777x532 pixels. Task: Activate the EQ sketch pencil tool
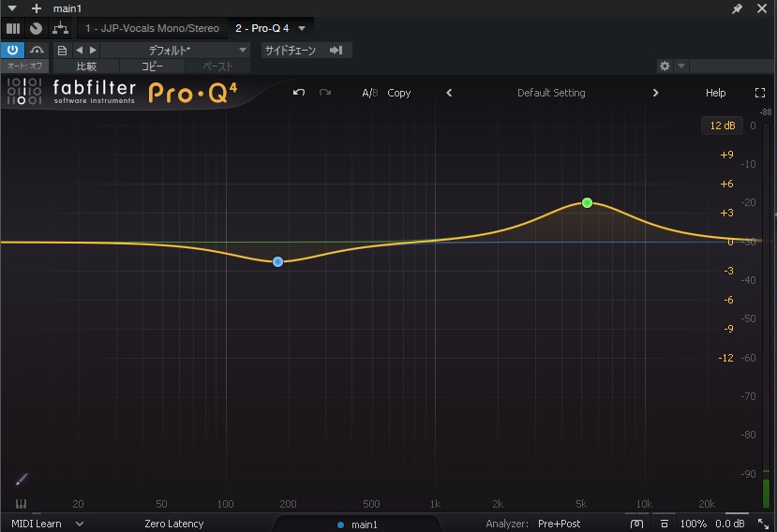tap(22, 479)
